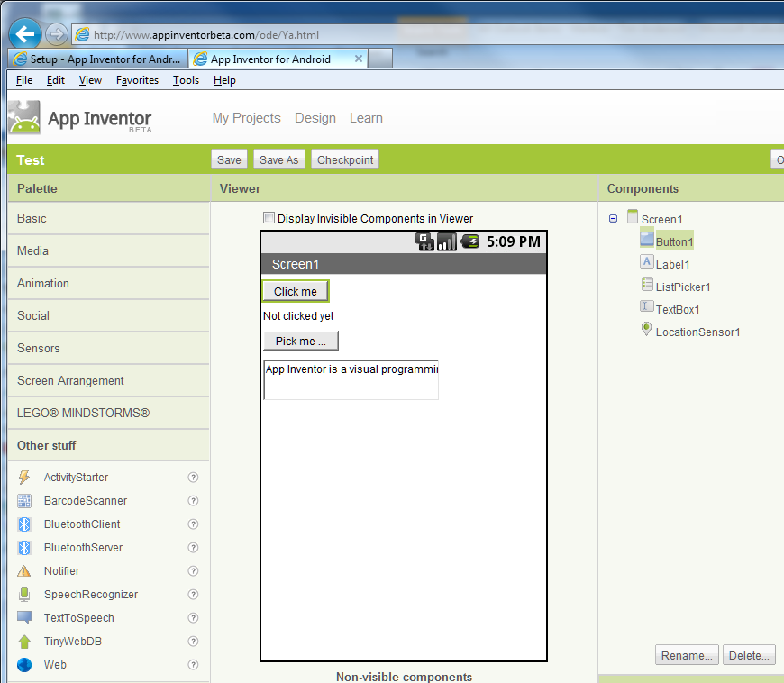Open the Tools menu

186,80
